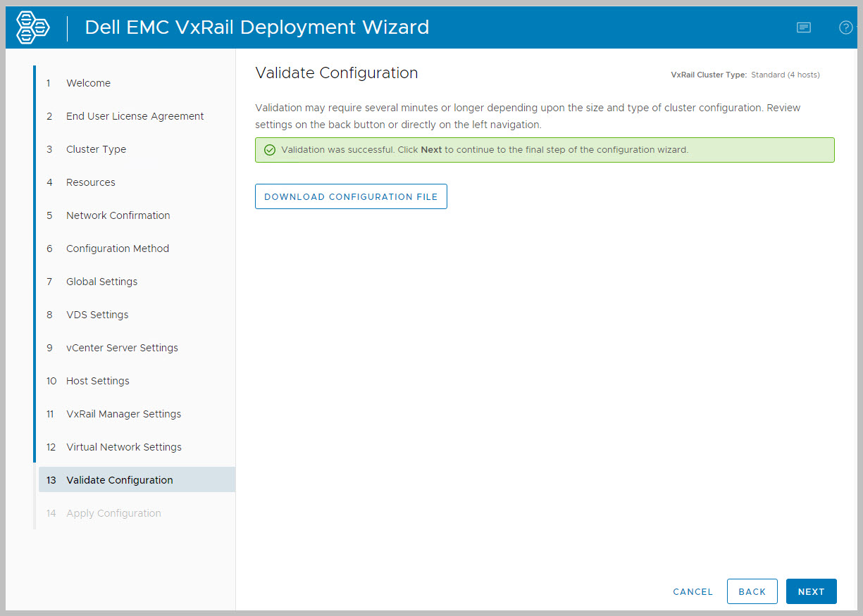The height and width of the screenshot is (616, 863).
Task: Navigate to VxRail Manager Settings
Action: click(x=123, y=414)
